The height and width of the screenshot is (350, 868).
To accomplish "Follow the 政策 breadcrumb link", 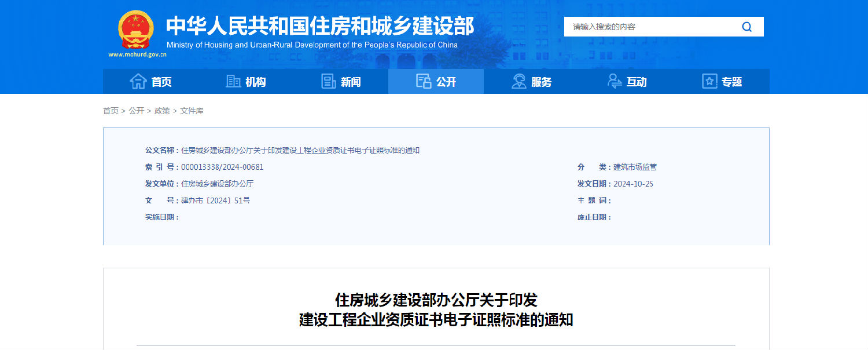I will click(x=163, y=110).
